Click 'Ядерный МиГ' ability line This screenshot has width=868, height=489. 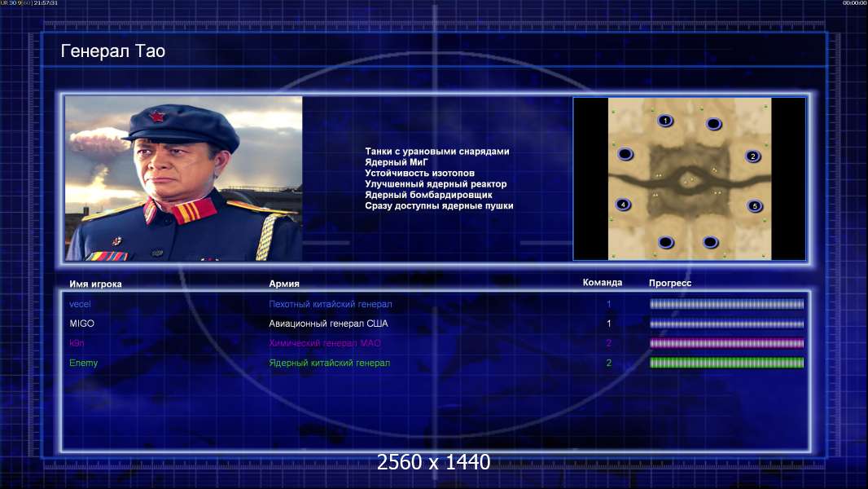coord(397,162)
